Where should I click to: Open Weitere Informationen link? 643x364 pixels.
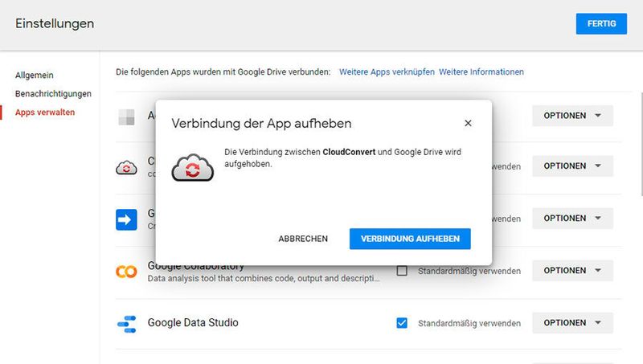(x=481, y=72)
